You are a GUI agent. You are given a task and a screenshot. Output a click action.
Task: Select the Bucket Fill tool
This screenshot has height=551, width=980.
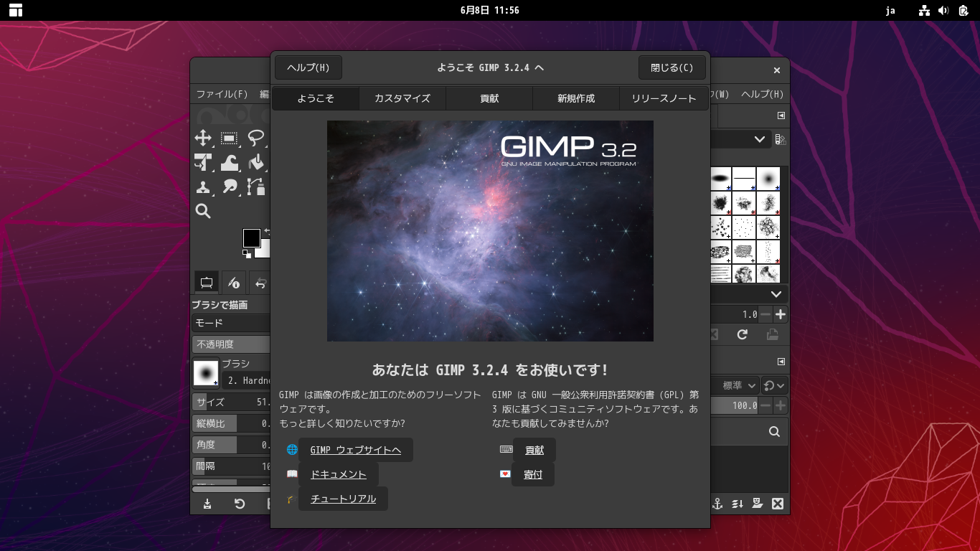click(x=256, y=163)
